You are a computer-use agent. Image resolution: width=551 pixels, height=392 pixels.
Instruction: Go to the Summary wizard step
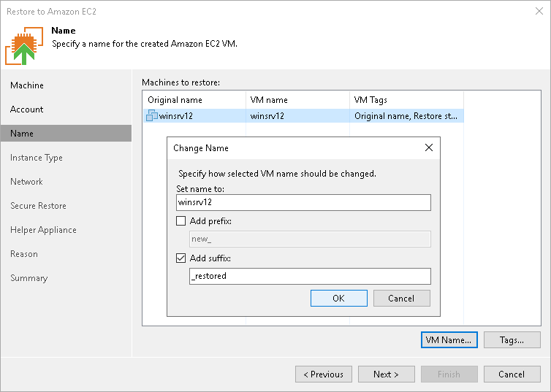(x=28, y=278)
